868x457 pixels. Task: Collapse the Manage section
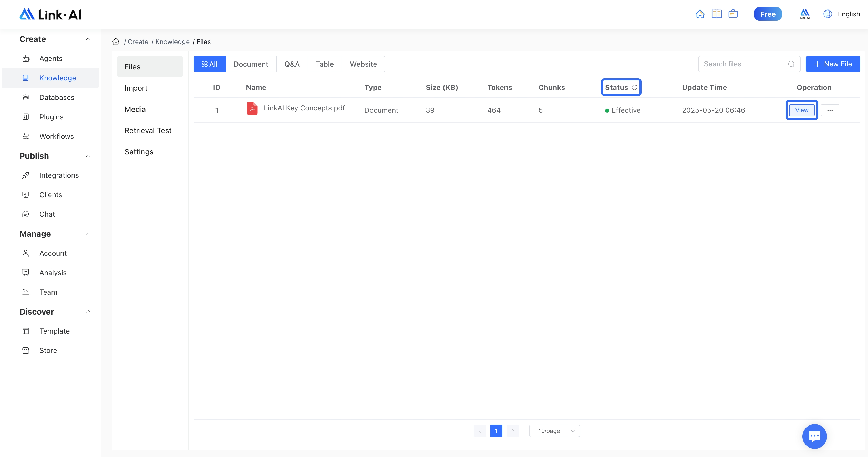point(88,234)
